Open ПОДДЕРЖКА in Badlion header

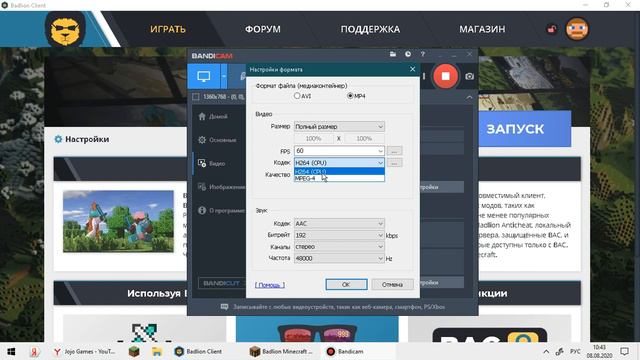click(x=370, y=29)
